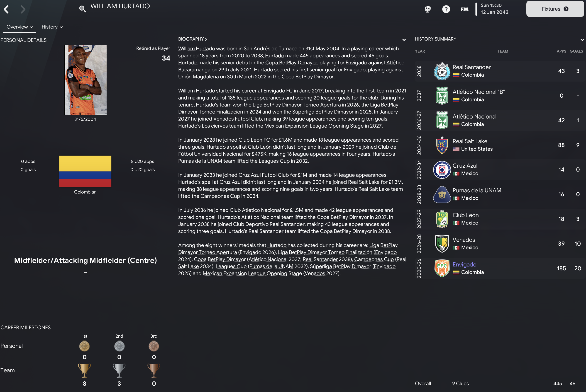Viewport: 586px width, 392px height.
Task: Collapse the Biography panel chevron
Action: (x=404, y=40)
